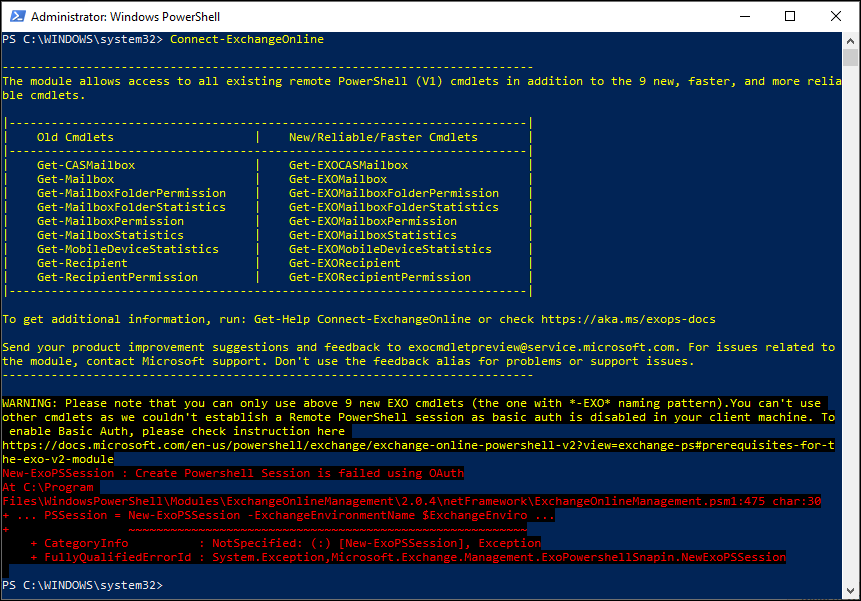
Task: Click 'Get-MailboxFolderPermission' entry
Action: point(131,193)
